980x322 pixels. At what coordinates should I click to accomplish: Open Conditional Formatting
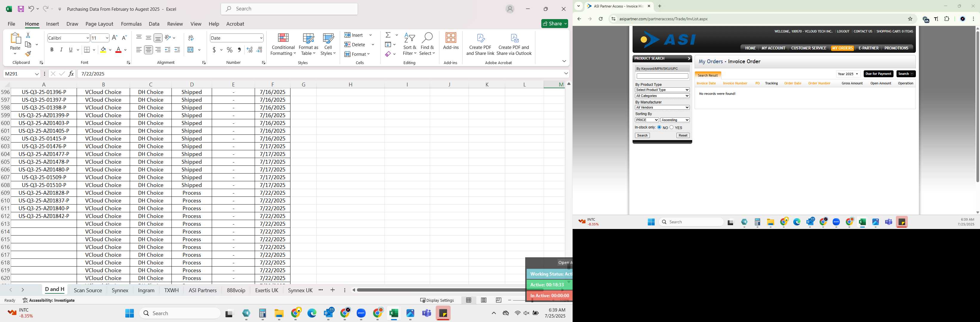tap(283, 44)
